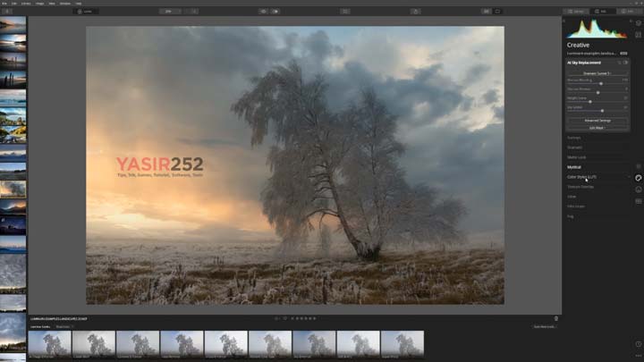Click the Advanced Settings button
The image size is (644, 362).
pos(597,121)
